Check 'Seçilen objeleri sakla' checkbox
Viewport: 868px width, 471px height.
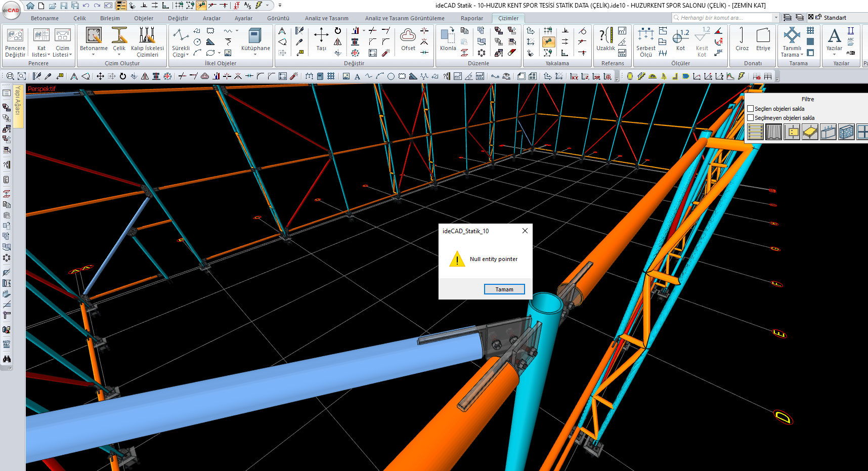[751, 109]
